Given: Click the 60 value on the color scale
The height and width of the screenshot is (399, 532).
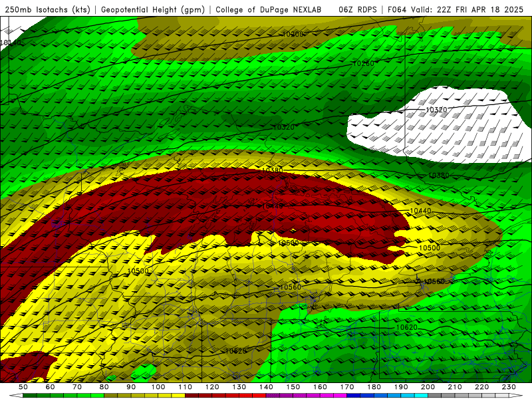Looking at the screenshot, I should [x=51, y=387].
